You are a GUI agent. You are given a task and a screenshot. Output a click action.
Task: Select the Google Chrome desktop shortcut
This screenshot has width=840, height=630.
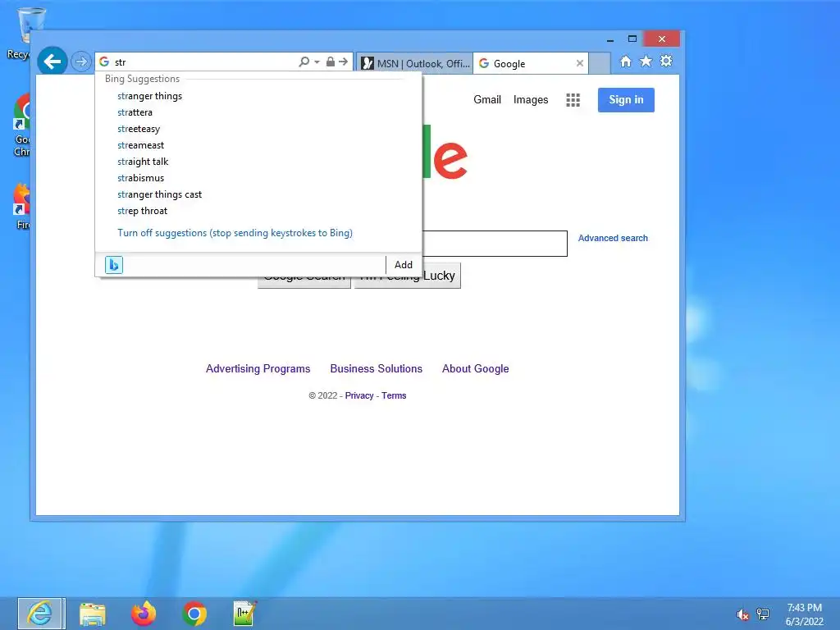21,126
